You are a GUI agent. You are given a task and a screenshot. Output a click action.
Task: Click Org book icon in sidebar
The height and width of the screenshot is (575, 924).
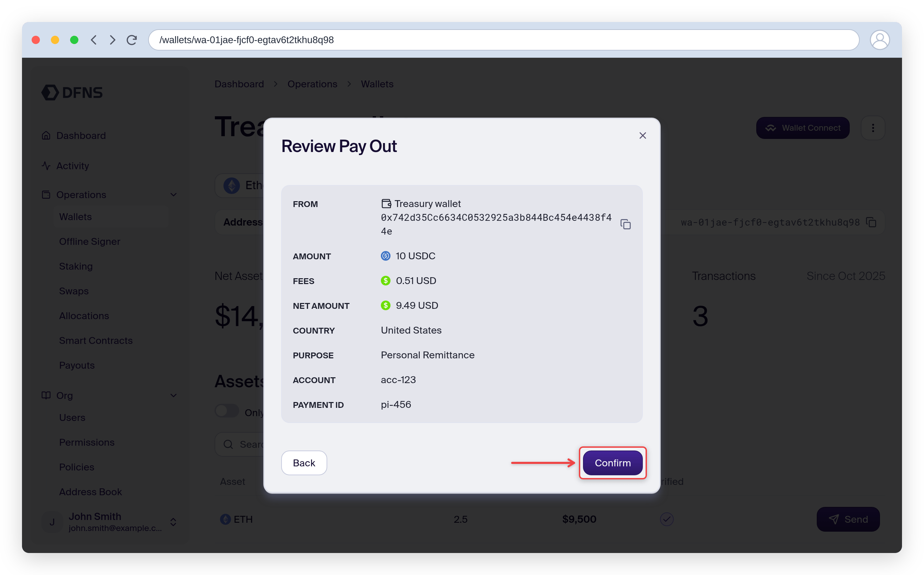(46, 395)
